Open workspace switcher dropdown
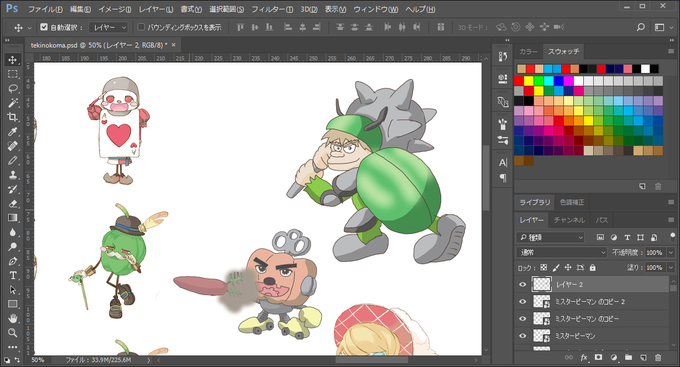The image size is (680, 367). click(x=663, y=27)
